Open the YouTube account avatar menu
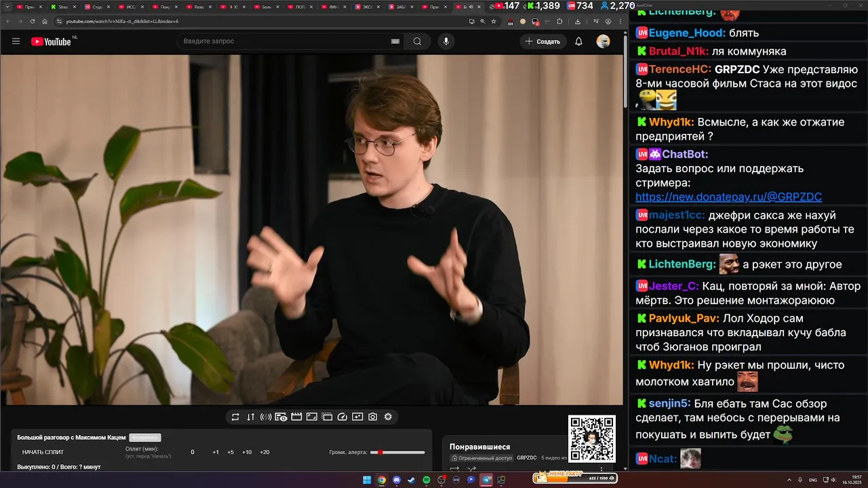 (603, 41)
